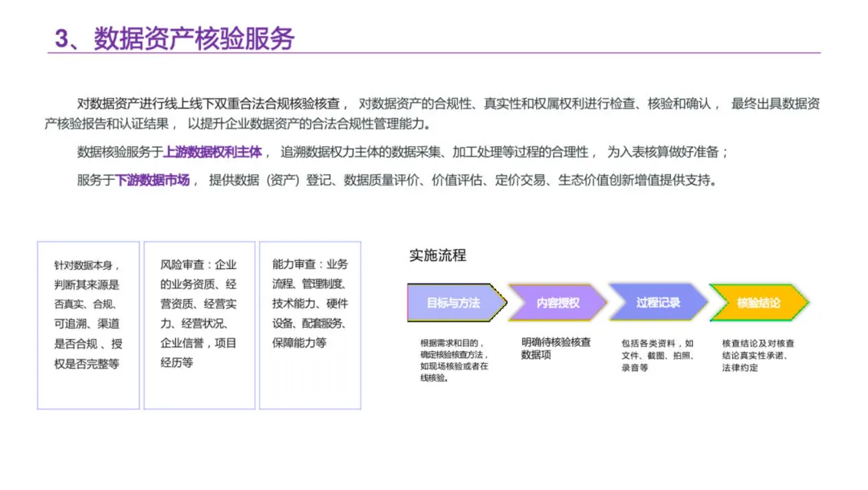Click the 能力审查 text box
Screen dimensions: 868x490
[x=310, y=325]
